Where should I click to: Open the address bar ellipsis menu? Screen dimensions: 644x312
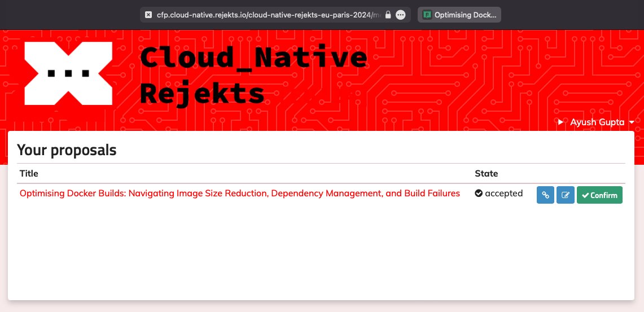(400, 15)
